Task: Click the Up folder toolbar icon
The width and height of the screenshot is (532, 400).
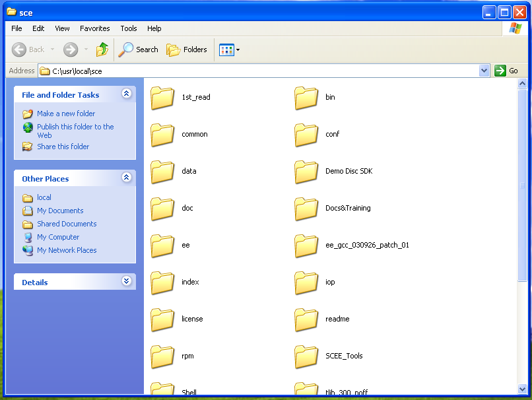Action: [102, 50]
